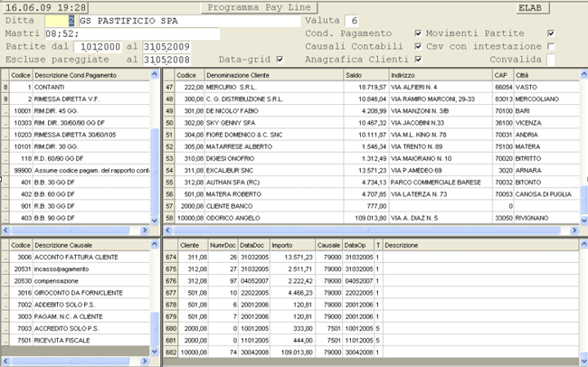The image size is (588, 367).
Task: Click the Causale column header in movements grid
Action: (x=328, y=245)
